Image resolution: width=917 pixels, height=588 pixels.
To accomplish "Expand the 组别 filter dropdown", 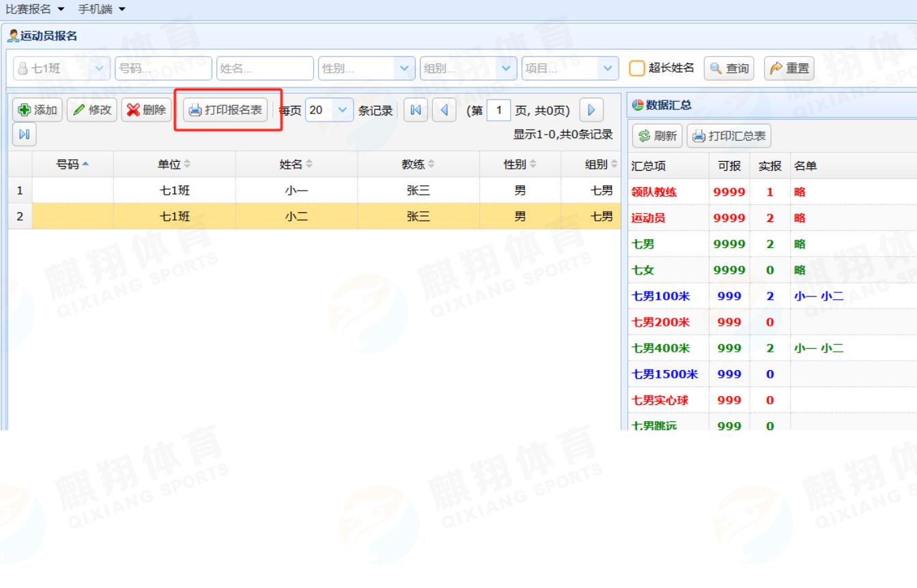I will point(505,68).
